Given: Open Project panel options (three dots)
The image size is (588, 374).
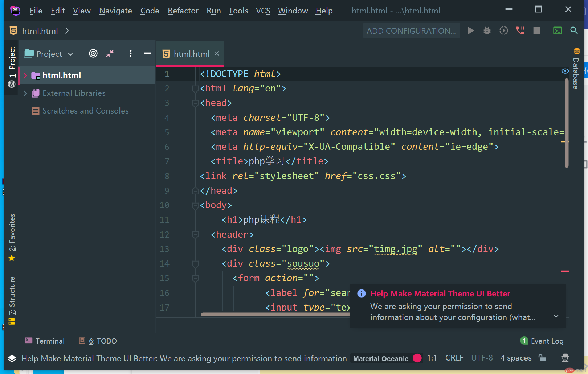Looking at the screenshot, I should [131, 54].
